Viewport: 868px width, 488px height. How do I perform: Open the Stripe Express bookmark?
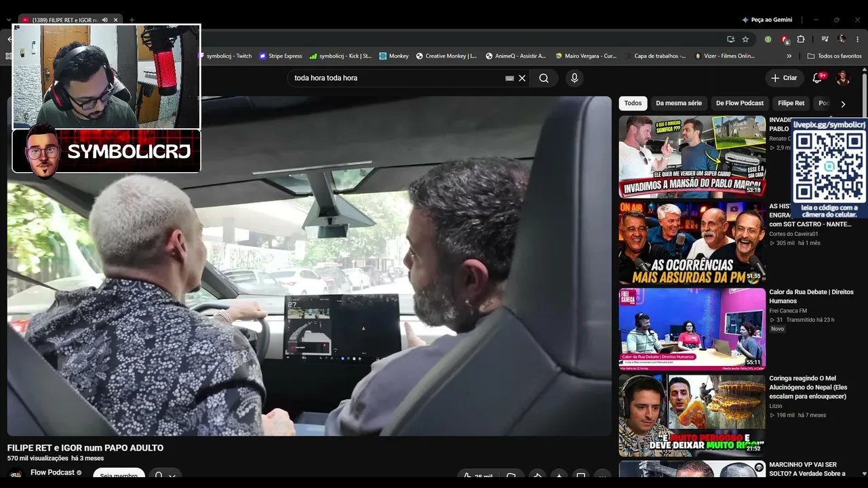(x=281, y=56)
